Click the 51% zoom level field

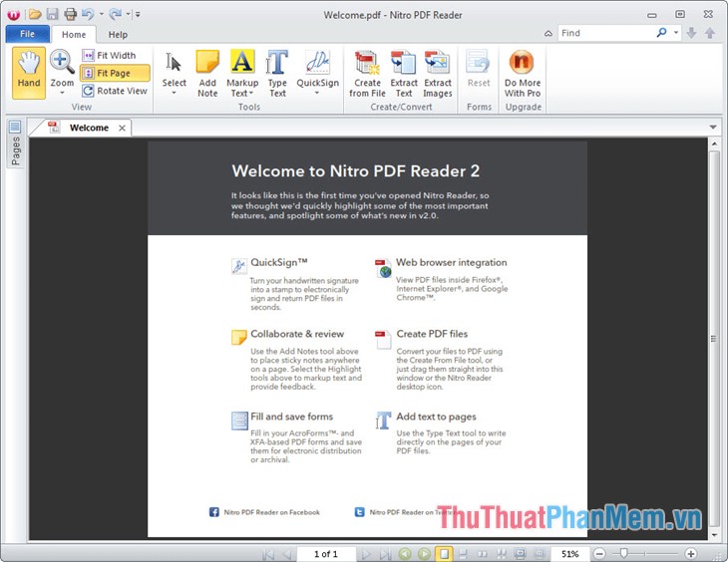pyautogui.click(x=570, y=554)
